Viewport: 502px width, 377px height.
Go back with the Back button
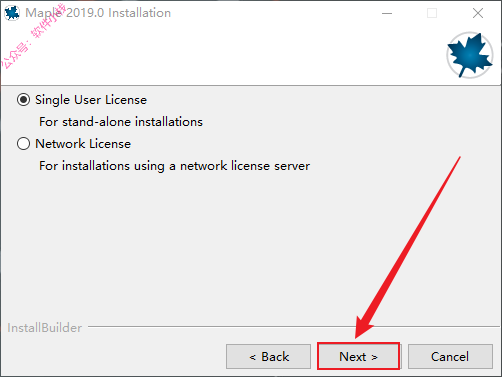pyautogui.click(x=268, y=357)
